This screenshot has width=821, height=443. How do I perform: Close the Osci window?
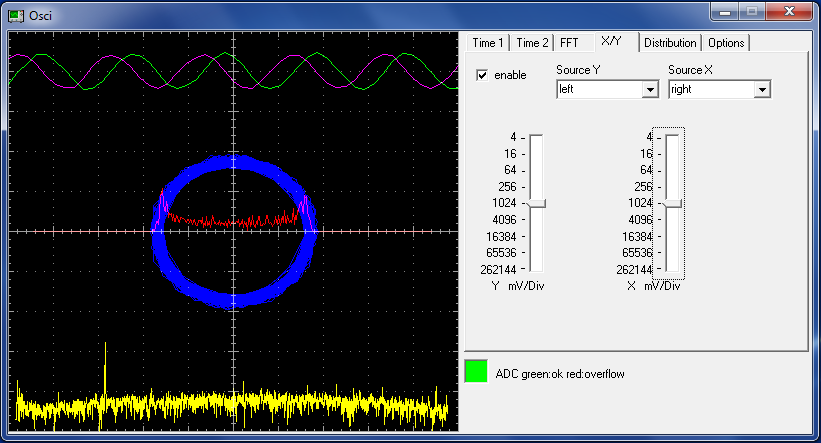coord(790,11)
